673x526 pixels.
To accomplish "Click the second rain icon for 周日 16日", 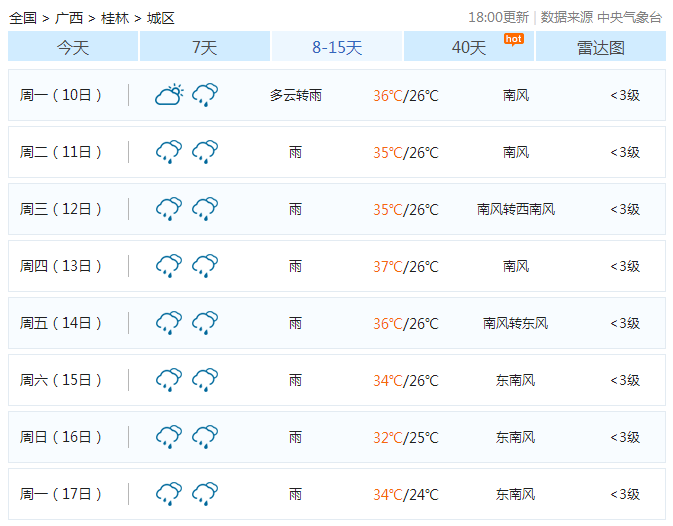I will (x=205, y=437).
